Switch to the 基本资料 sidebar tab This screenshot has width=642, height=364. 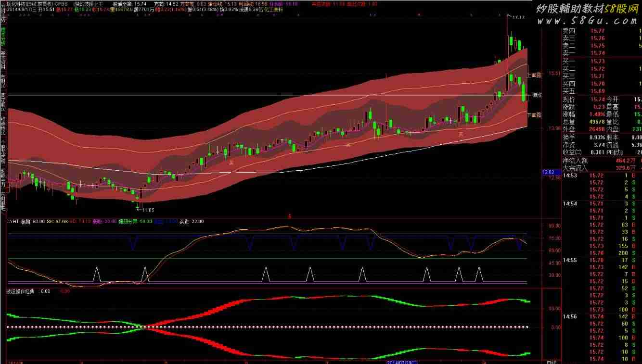[x=3, y=61]
